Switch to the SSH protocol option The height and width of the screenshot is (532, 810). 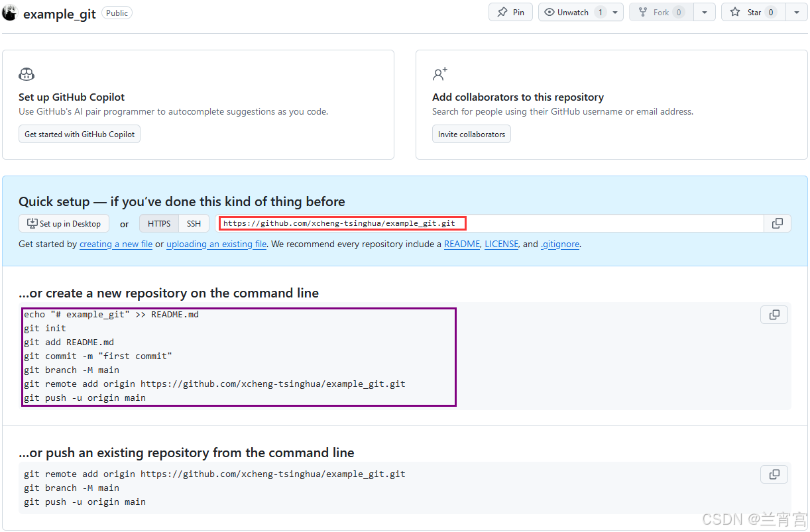click(x=194, y=223)
